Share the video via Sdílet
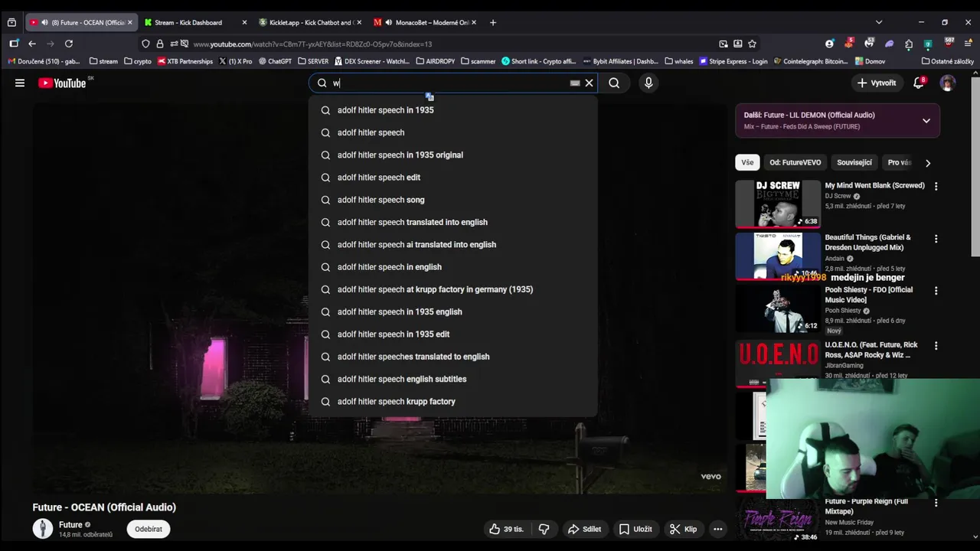980x551 pixels. (x=584, y=529)
